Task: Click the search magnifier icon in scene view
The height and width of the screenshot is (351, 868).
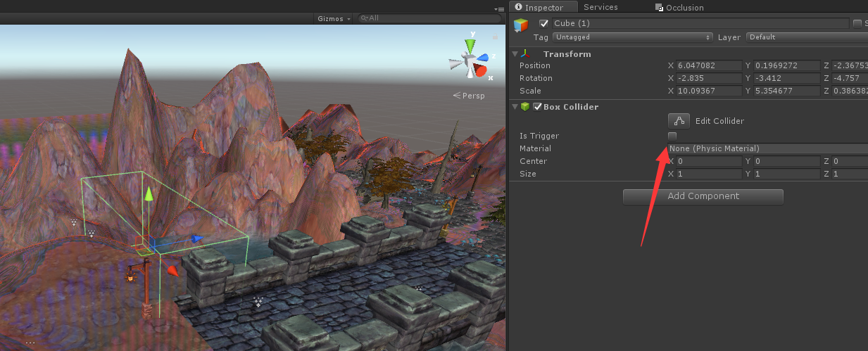Action: tap(364, 18)
